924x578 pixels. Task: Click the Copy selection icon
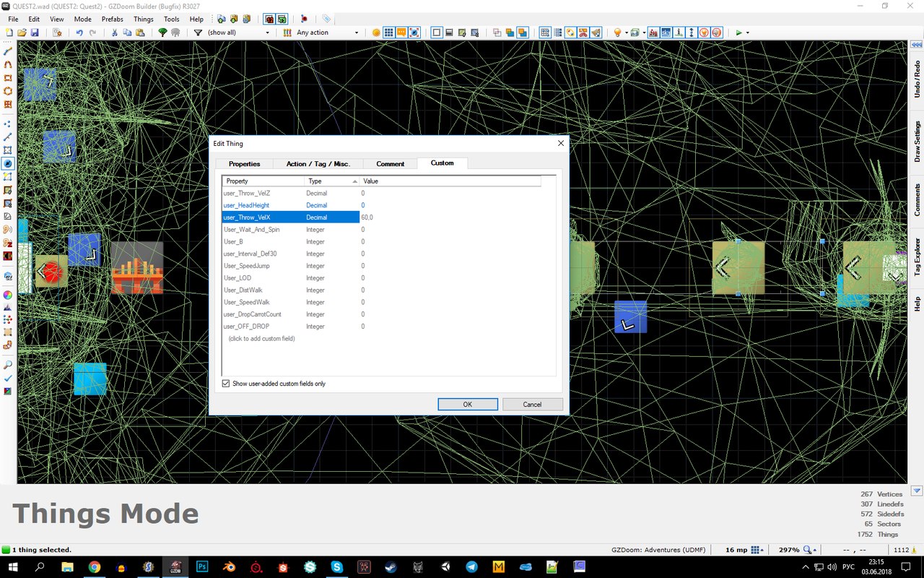tap(127, 33)
